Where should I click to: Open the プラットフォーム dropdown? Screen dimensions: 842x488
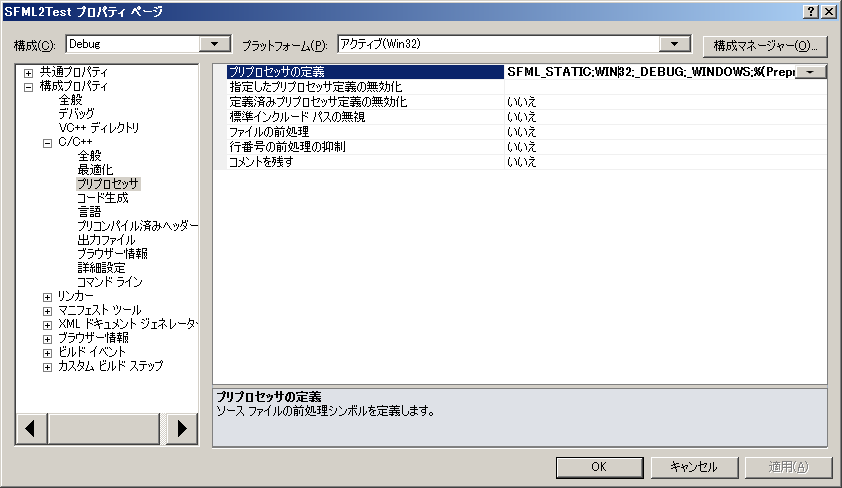click(677, 45)
